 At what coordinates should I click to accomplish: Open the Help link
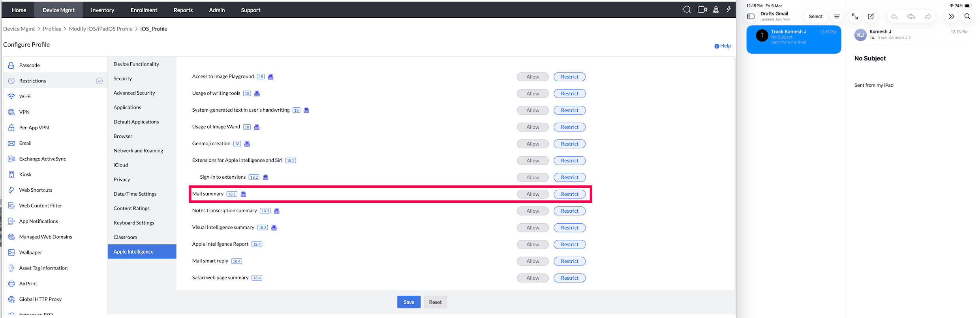click(x=725, y=46)
